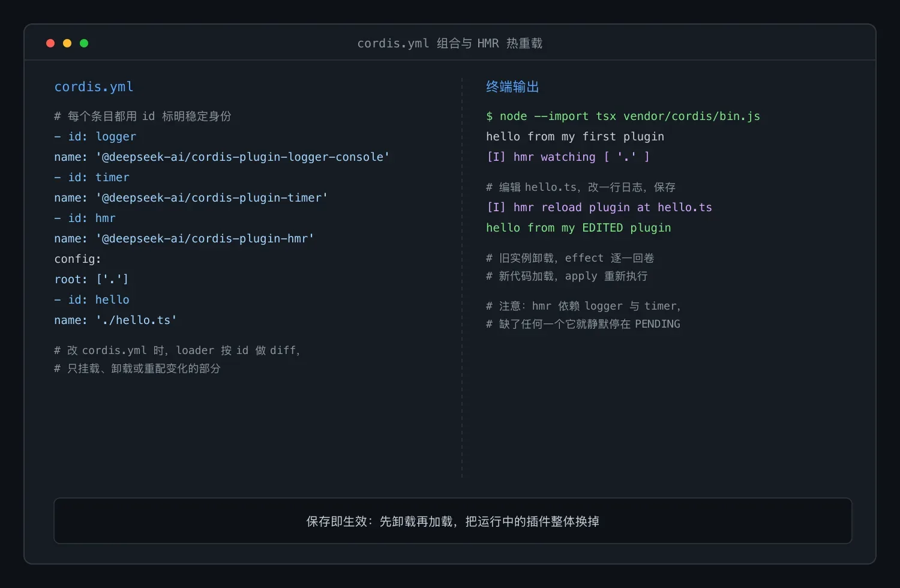Click the comment about hmr 依赖 logger 与 timer
Viewport: 900px width, 588px height.
click(x=584, y=306)
